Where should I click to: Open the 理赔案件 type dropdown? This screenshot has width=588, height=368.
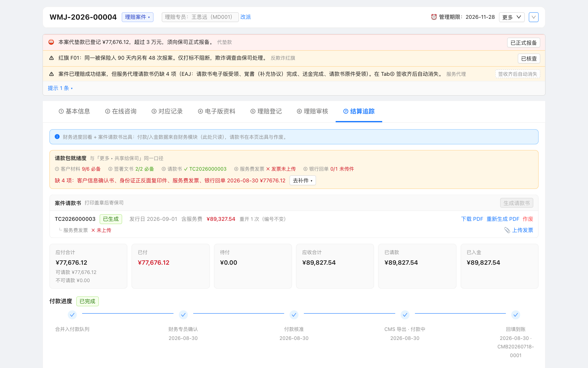[x=137, y=17]
